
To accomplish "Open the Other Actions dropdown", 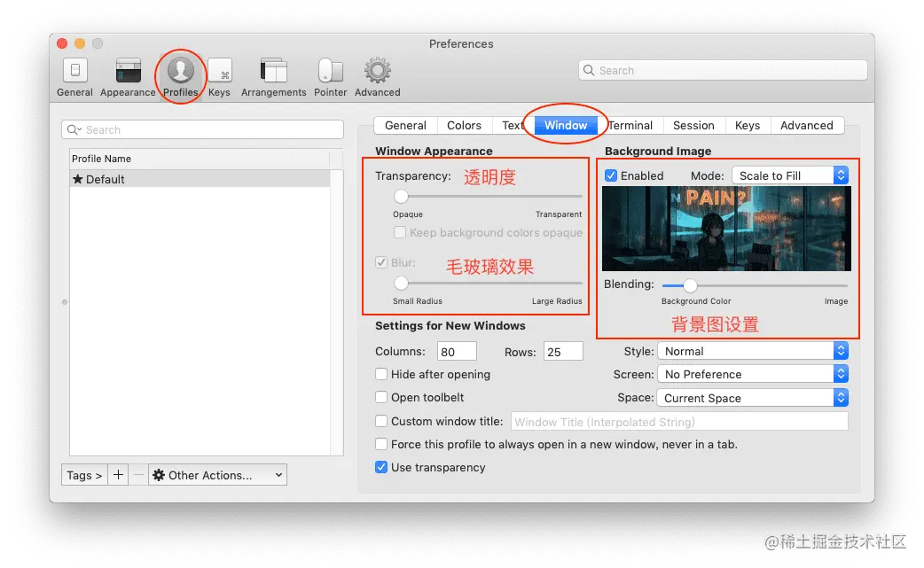I will 217,475.
